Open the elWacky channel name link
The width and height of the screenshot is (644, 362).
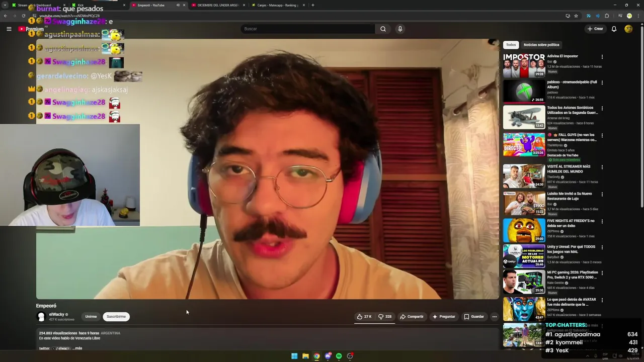[56, 314]
